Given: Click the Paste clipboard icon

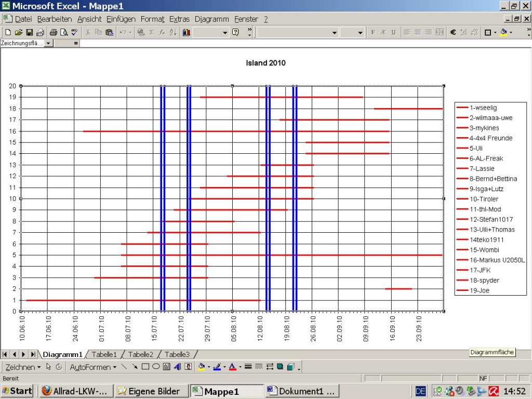Looking at the screenshot, I should click(109, 33).
